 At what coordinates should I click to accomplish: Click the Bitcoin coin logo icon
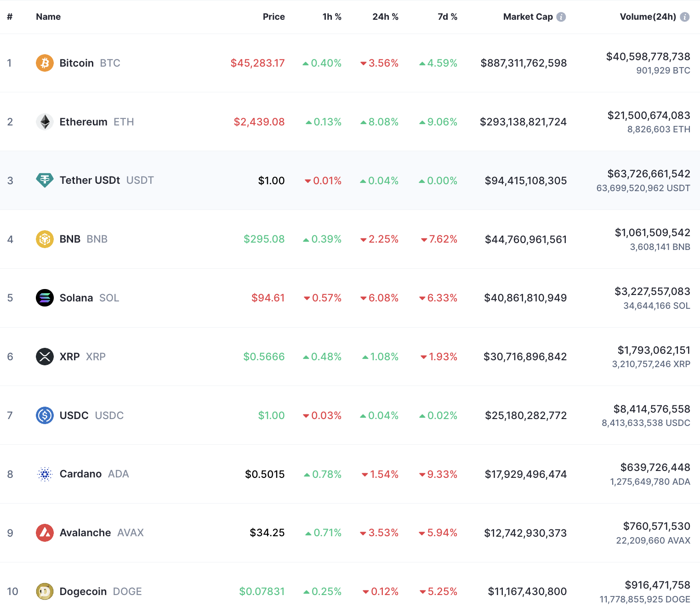tap(45, 63)
